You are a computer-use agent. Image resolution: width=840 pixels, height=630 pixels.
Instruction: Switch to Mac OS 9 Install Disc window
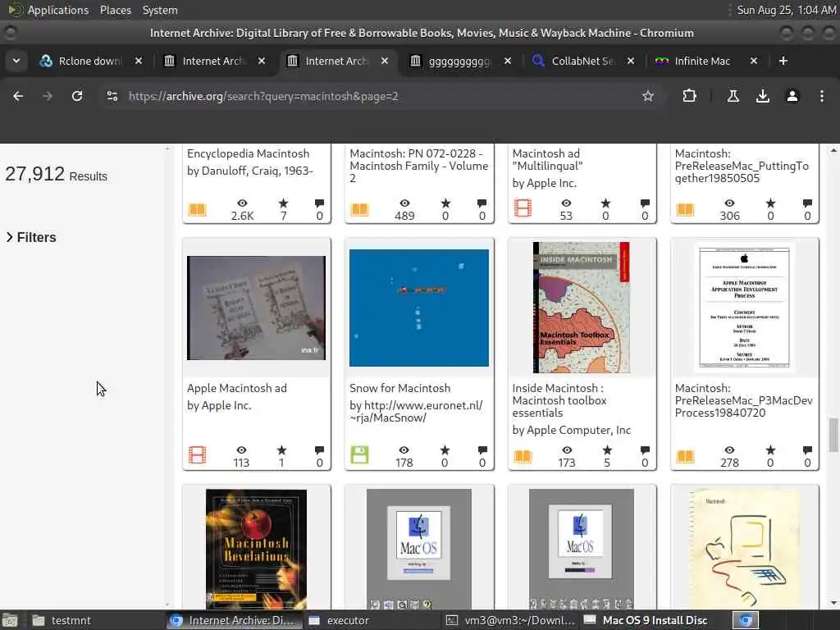(x=645, y=620)
